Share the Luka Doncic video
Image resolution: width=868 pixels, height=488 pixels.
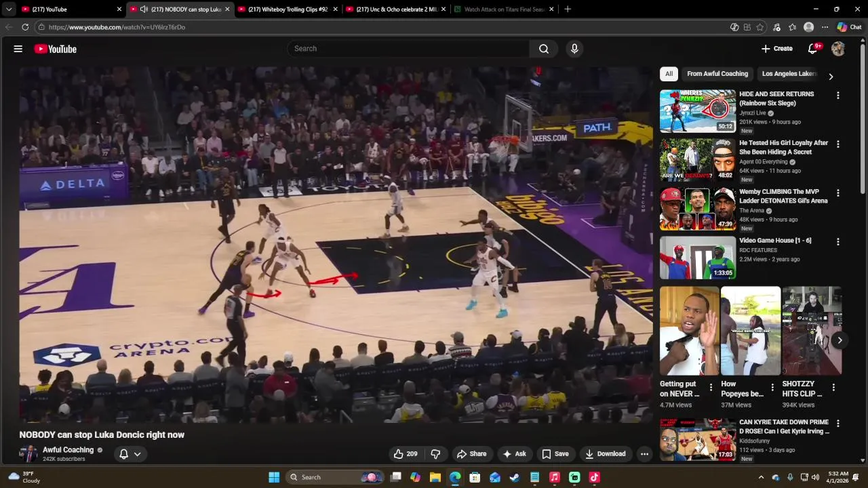[471, 454]
